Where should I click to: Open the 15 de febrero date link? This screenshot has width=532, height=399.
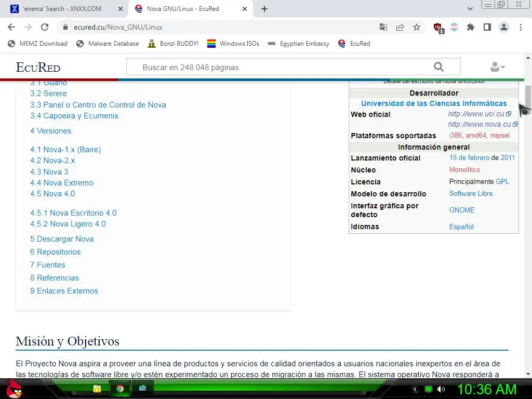click(x=469, y=157)
